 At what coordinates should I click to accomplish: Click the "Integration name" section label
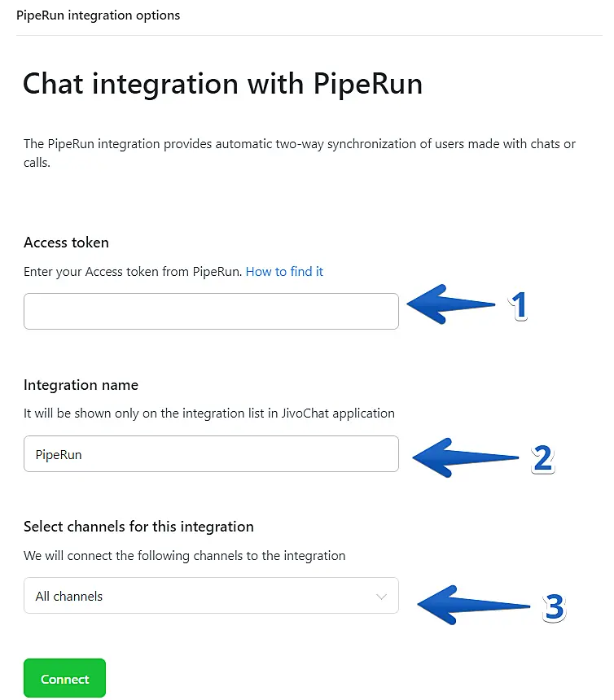[x=81, y=385]
